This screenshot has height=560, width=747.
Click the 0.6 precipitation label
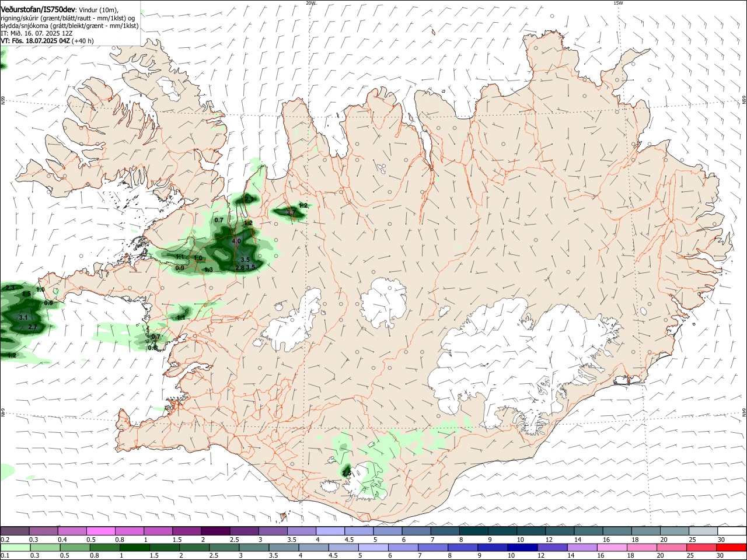click(x=152, y=347)
